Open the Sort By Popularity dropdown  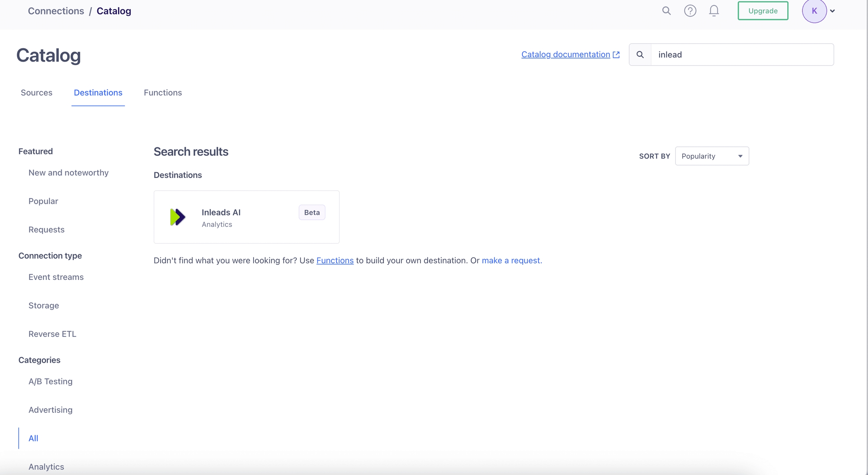(x=712, y=156)
